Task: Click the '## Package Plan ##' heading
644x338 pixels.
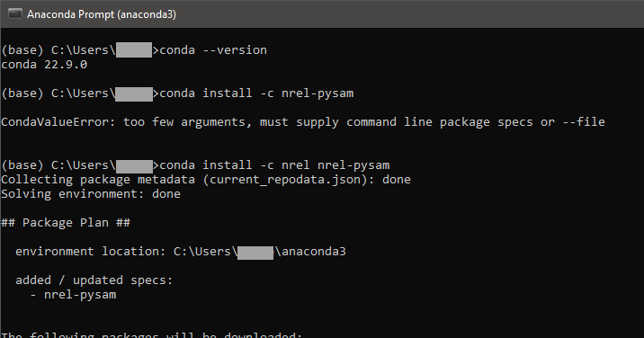Action: [x=66, y=223]
